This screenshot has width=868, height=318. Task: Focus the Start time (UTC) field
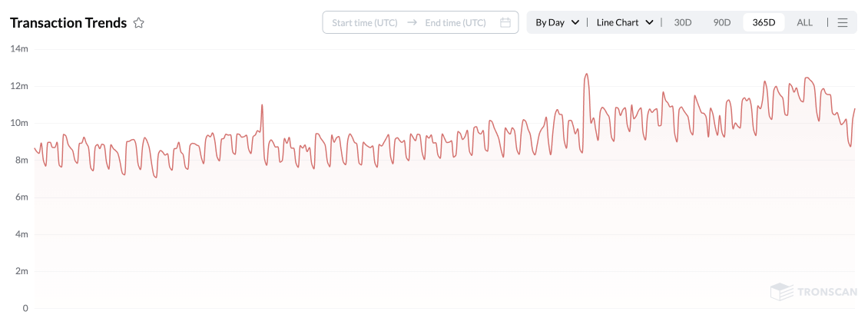[365, 23]
